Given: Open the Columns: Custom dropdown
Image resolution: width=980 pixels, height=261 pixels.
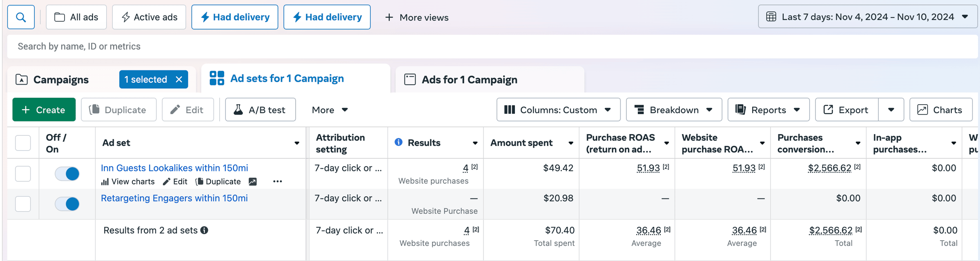Looking at the screenshot, I should click(558, 110).
